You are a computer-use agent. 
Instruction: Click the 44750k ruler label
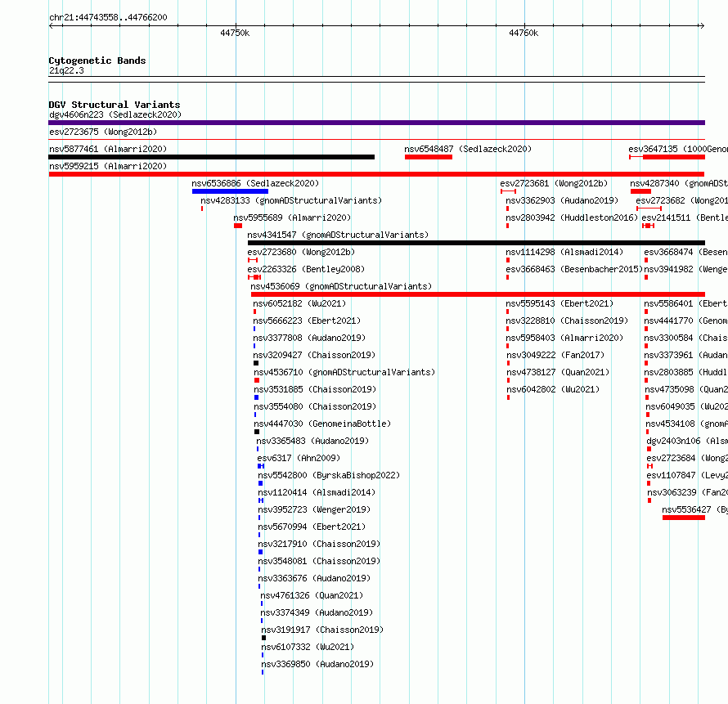tap(235, 33)
